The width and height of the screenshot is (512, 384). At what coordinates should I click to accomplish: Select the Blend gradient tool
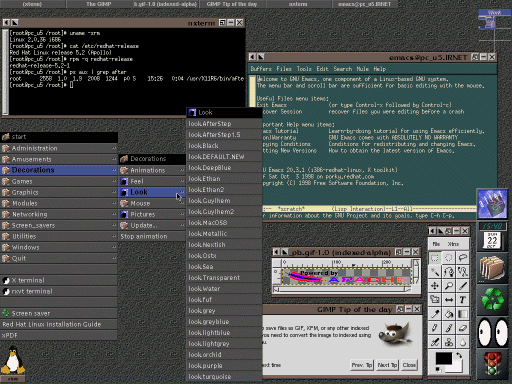point(463,314)
